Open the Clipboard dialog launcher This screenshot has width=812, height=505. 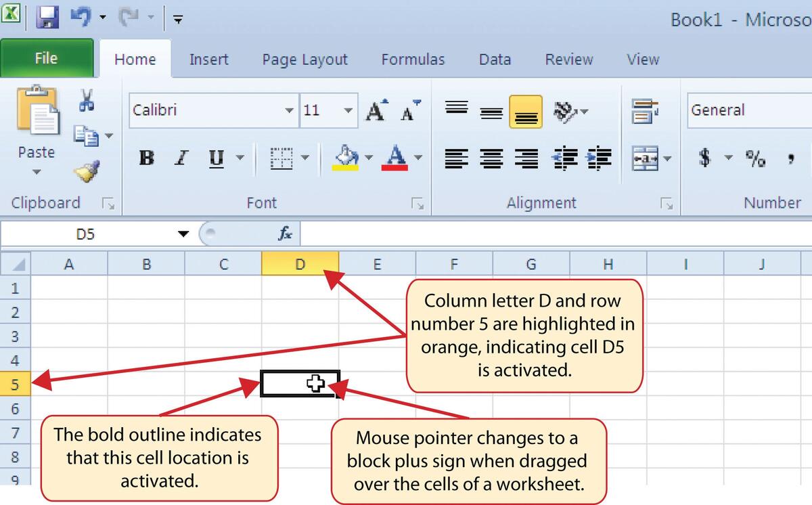pyautogui.click(x=107, y=202)
